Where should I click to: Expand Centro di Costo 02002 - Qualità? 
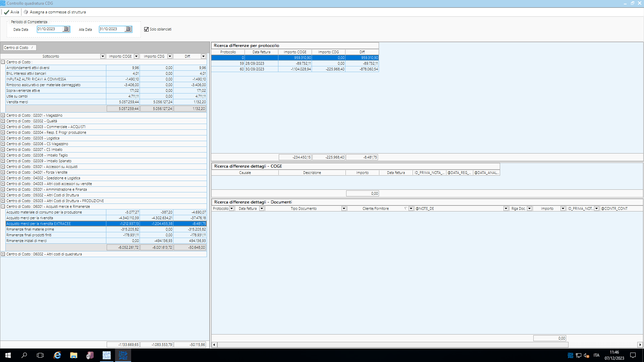(x=3, y=121)
